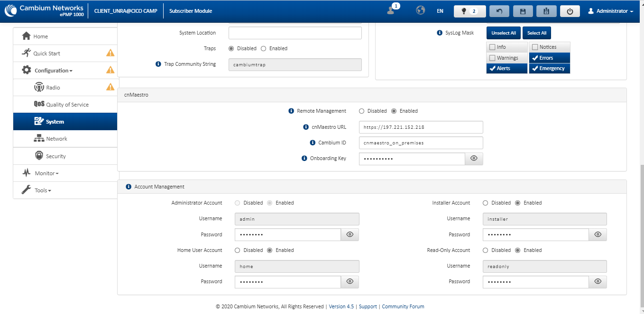Screen dimensions: 644x314
Task: Click the undo changes icon button
Action: click(x=499, y=11)
